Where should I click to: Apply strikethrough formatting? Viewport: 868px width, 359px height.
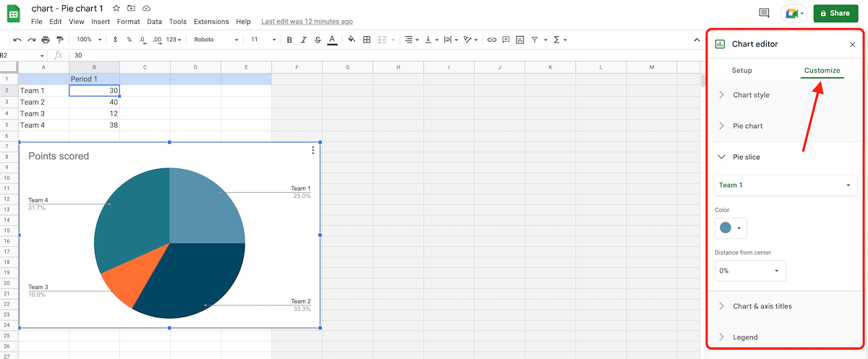pyautogui.click(x=318, y=40)
